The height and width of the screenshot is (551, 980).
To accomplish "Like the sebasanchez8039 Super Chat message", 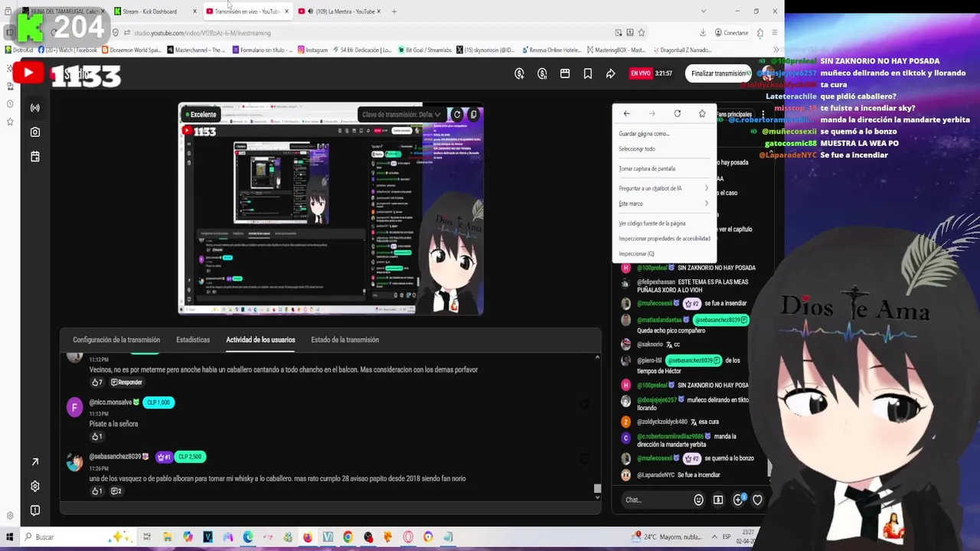I will coord(96,491).
